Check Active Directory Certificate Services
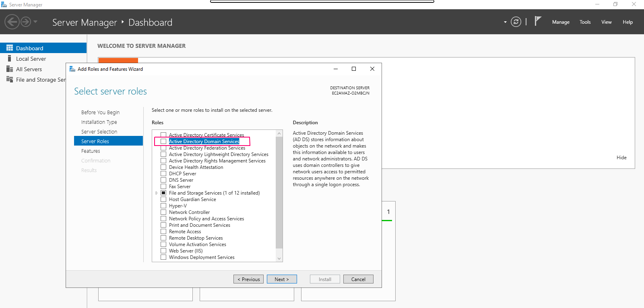 (163, 135)
